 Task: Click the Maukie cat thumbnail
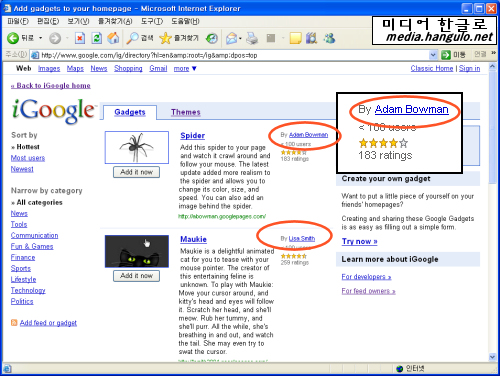pos(137,251)
